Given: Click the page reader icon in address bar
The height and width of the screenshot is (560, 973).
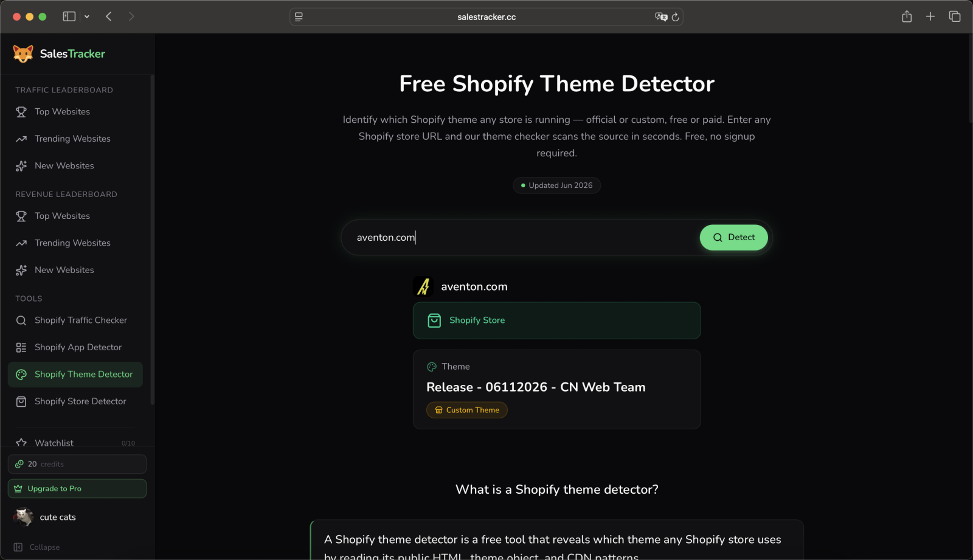Looking at the screenshot, I should point(299,17).
